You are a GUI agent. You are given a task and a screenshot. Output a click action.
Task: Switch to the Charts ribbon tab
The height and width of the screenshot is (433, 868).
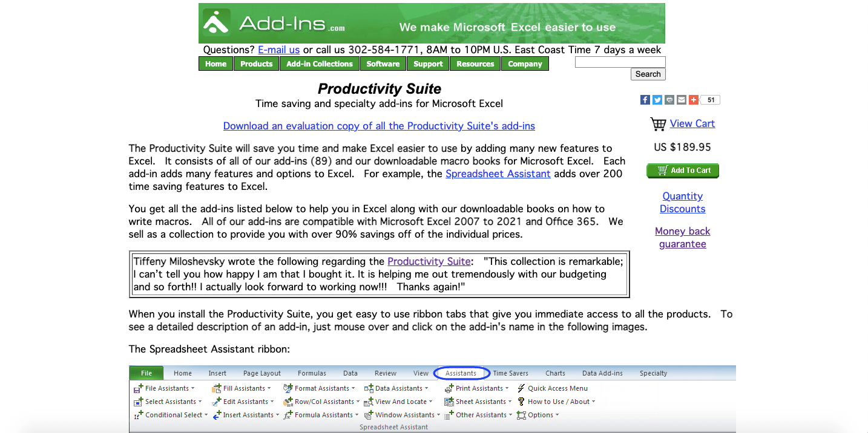click(555, 373)
